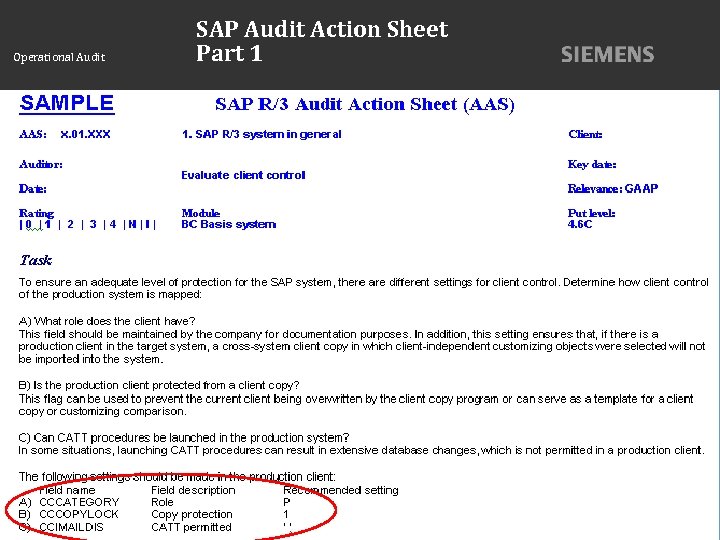The width and height of the screenshot is (720, 540).
Task: Select rating value 2
Action: point(70,225)
